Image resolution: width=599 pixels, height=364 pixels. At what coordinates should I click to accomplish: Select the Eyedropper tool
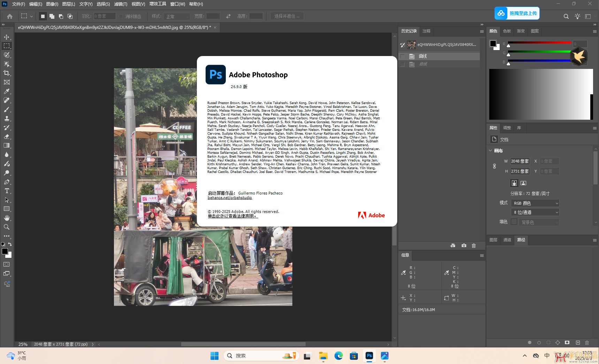point(7,91)
